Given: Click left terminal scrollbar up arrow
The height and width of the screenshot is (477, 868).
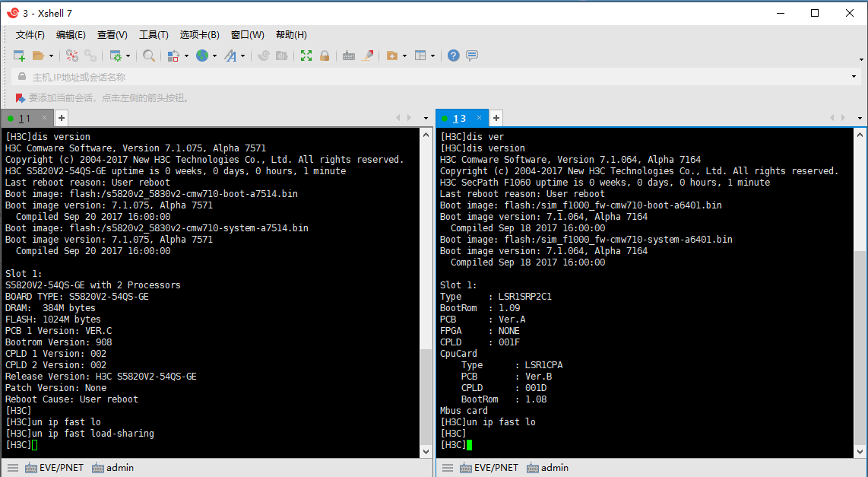Looking at the screenshot, I should point(426,135).
